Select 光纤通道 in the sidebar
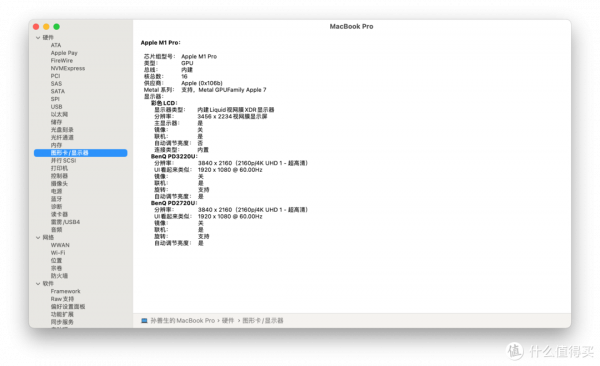 pos(62,137)
